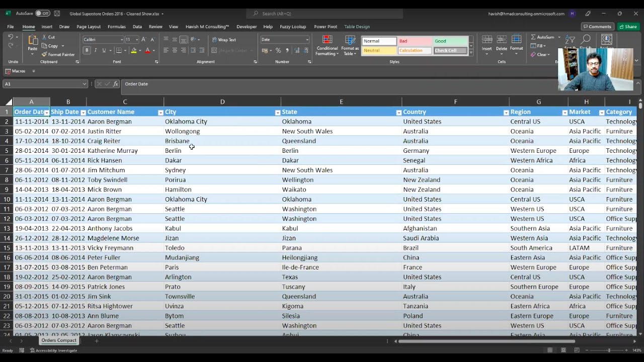644x362 pixels.
Task: Click the Name Box showing A1
Action: 45,84
